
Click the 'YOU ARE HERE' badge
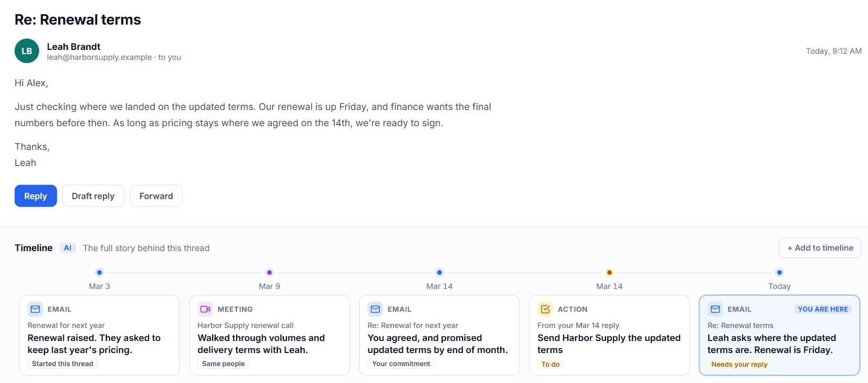coord(823,309)
